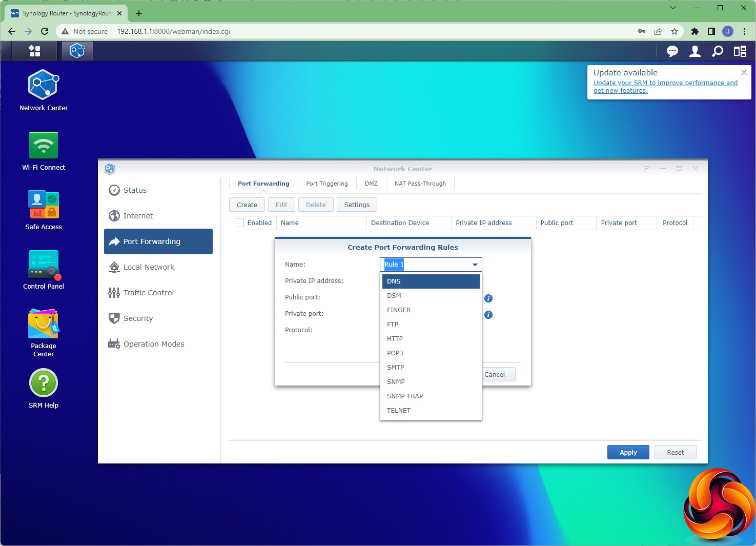Choose HTTP from the name list
Screen dimensions: 756x546
[431, 339]
